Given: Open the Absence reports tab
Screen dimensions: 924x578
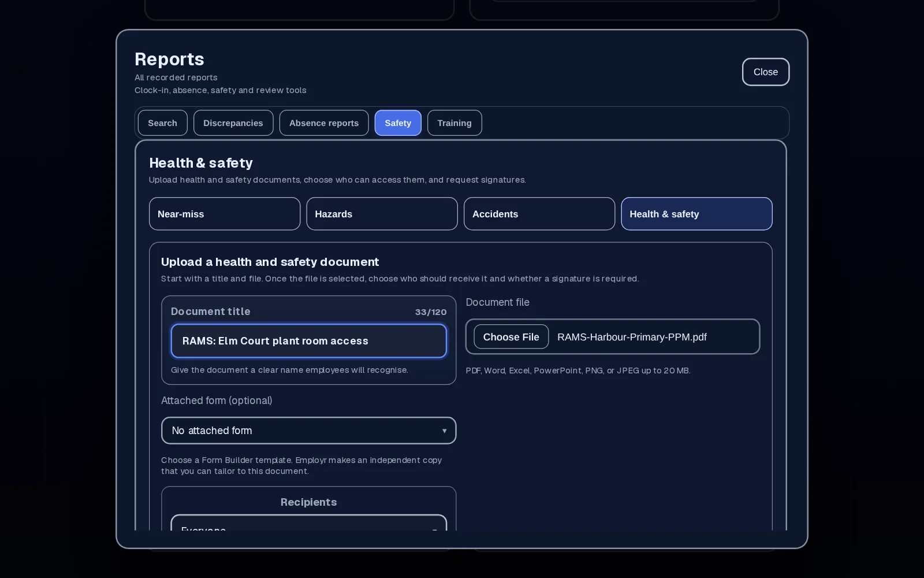Looking at the screenshot, I should pyautogui.click(x=324, y=123).
